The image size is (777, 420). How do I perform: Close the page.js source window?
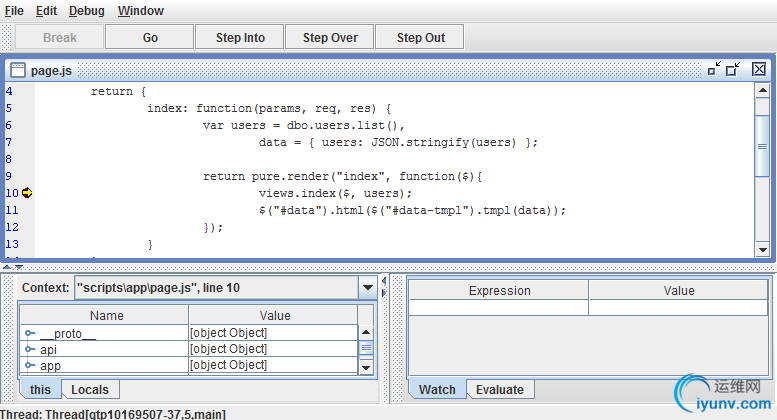(x=759, y=69)
